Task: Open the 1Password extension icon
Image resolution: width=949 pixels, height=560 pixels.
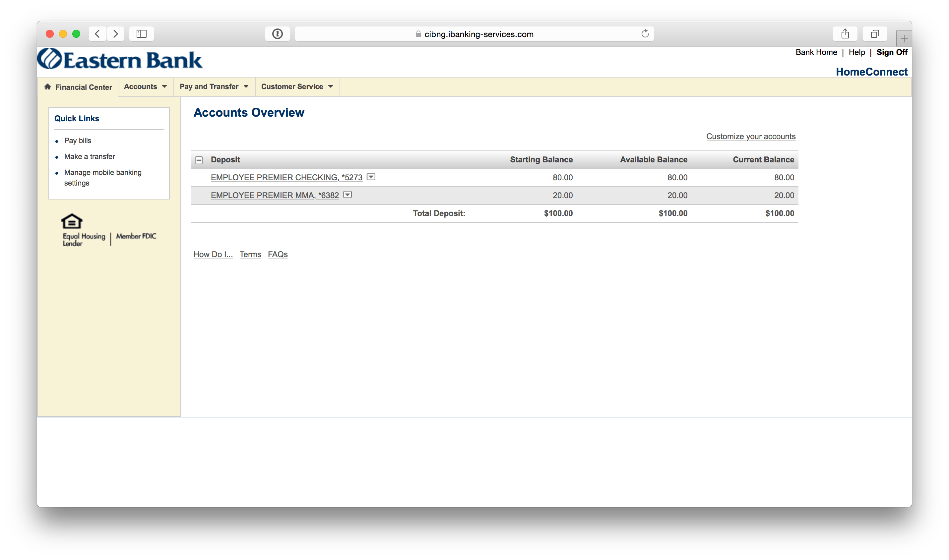Action: click(278, 34)
